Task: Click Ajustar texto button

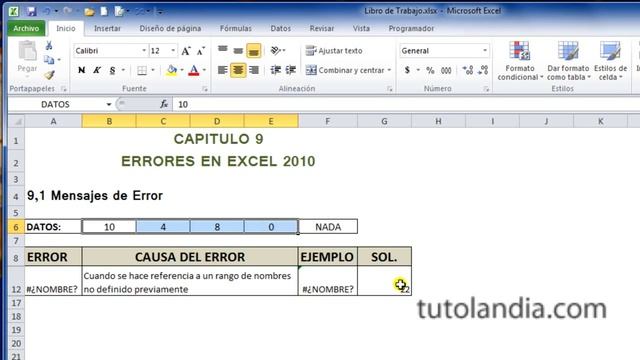Action: pos(334,51)
